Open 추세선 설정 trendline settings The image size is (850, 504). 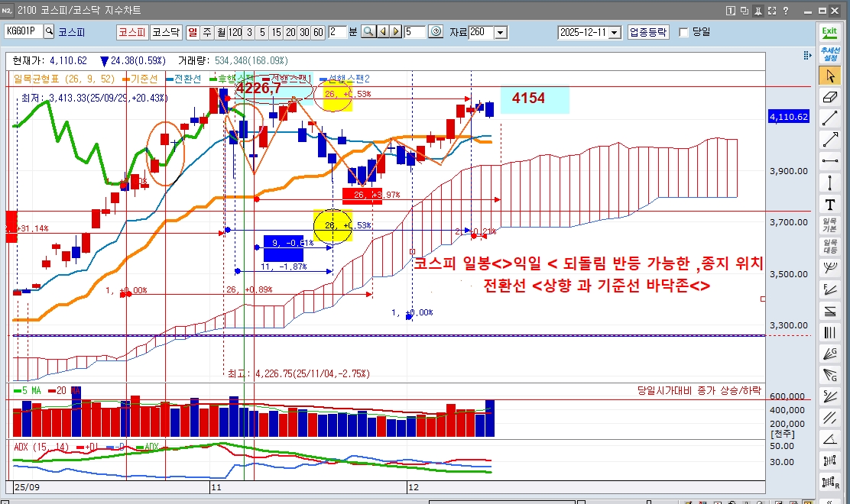829,53
